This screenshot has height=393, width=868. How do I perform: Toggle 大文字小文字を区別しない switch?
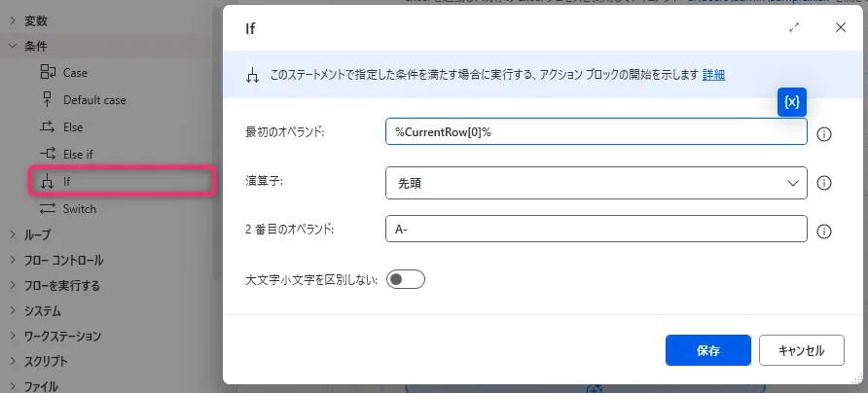406,280
